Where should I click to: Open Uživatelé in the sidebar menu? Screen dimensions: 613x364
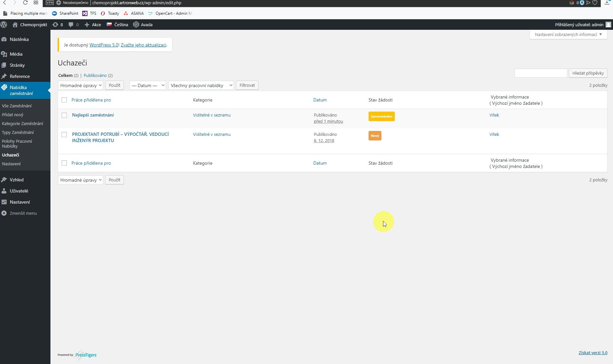pos(19,191)
